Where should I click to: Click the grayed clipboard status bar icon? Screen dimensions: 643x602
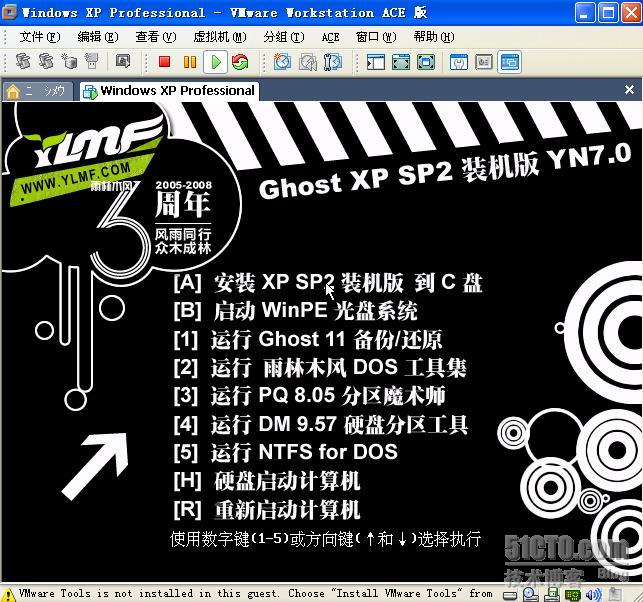pos(615,594)
